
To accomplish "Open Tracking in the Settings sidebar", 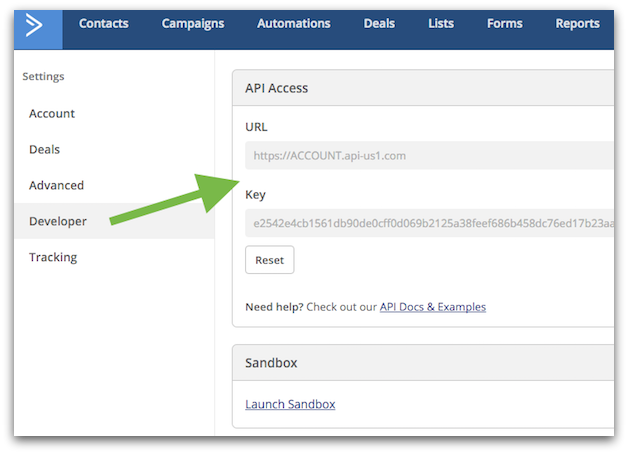I will click(53, 258).
